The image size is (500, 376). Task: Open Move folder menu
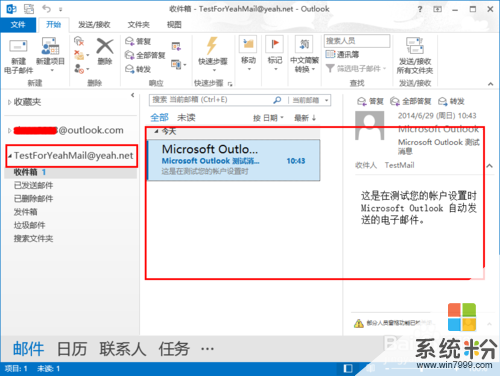[248, 54]
